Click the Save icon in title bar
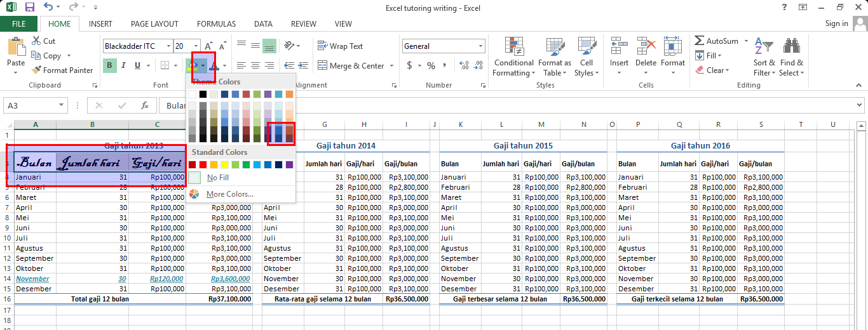The height and width of the screenshot is (330, 868). (29, 8)
